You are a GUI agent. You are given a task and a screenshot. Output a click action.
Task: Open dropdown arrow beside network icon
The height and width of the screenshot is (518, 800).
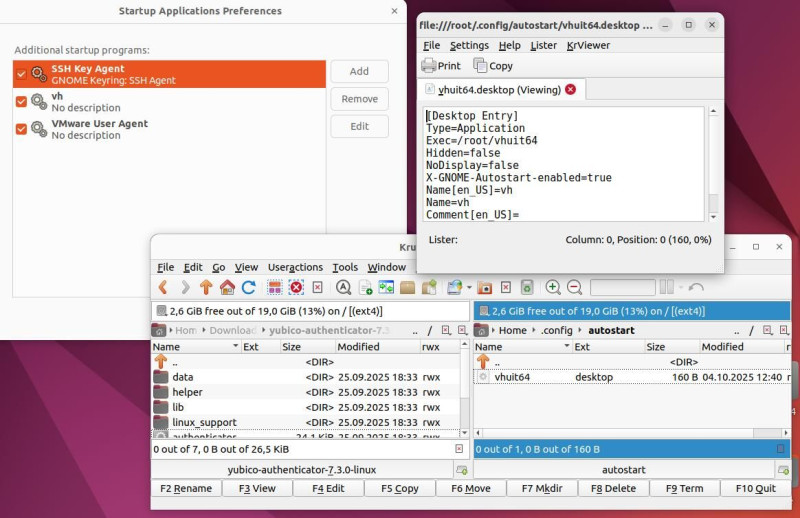pyautogui.click(x=469, y=288)
